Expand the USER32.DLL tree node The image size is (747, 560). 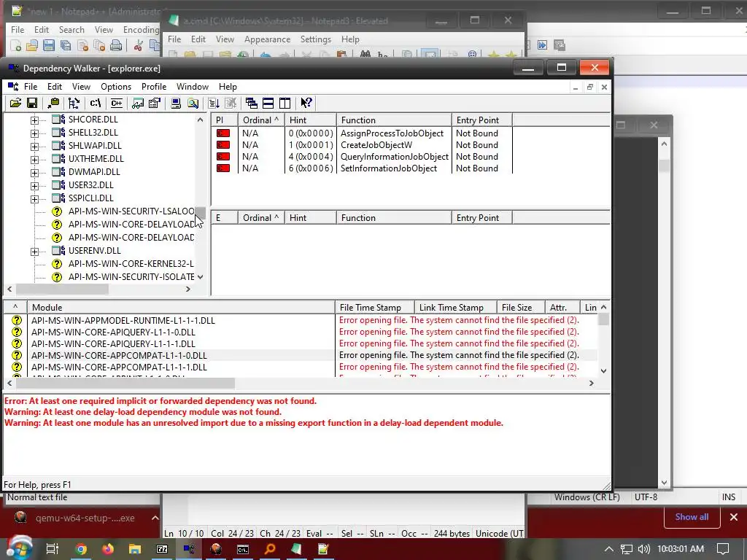tap(34, 186)
